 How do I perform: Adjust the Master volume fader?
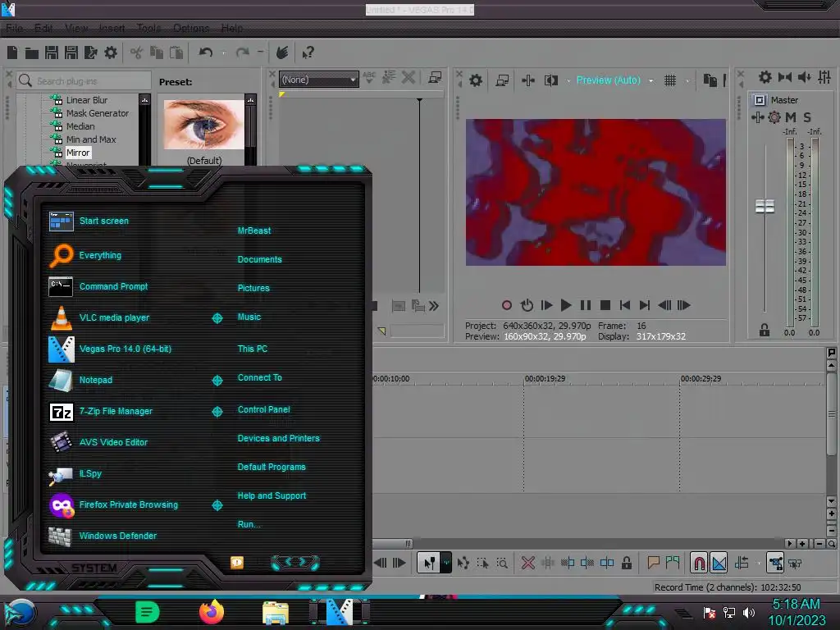(x=765, y=206)
